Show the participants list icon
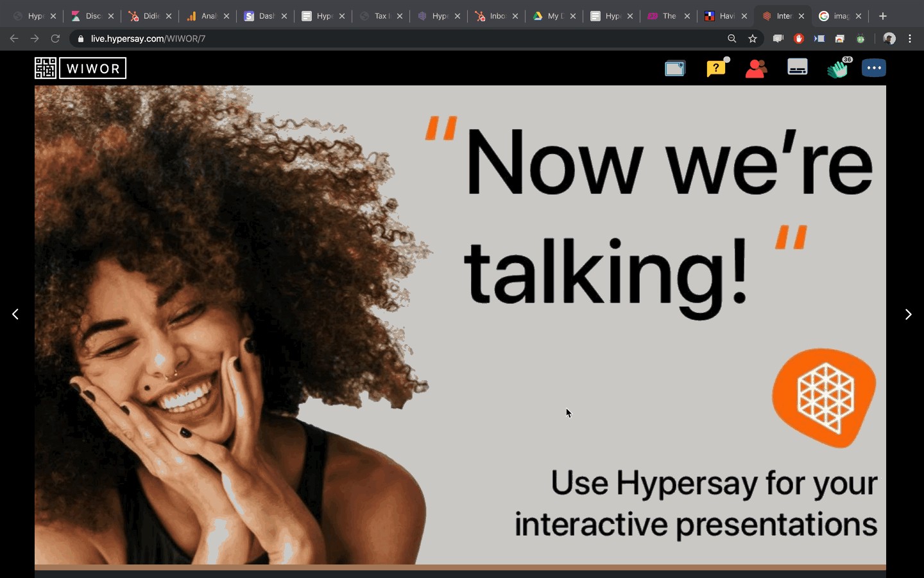The width and height of the screenshot is (924, 578). [757, 68]
